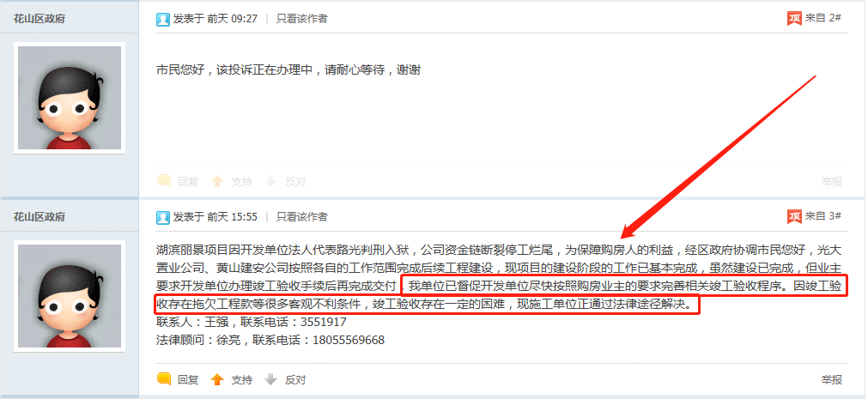
Task: Click the user icon beside the 09:27 post
Action: 163,20
